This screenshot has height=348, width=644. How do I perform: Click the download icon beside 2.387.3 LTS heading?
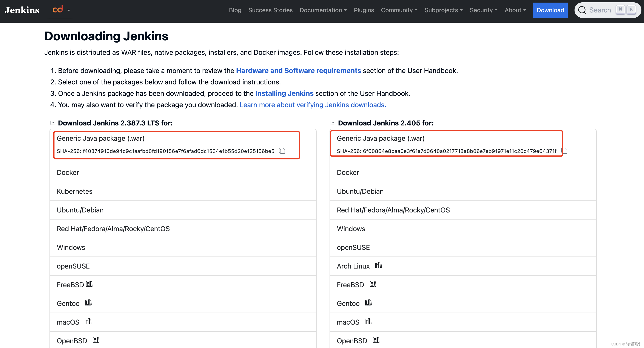pyautogui.click(x=53, y=122)
